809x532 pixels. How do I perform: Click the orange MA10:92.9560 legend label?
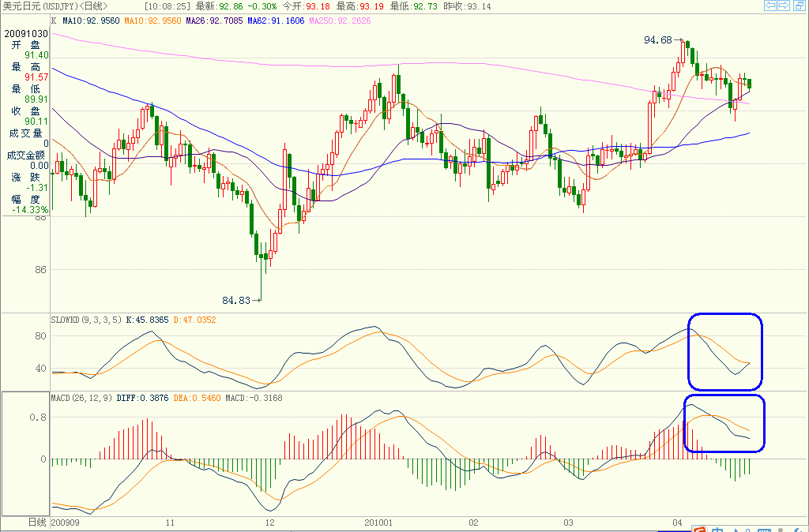(x=152, y=21)
